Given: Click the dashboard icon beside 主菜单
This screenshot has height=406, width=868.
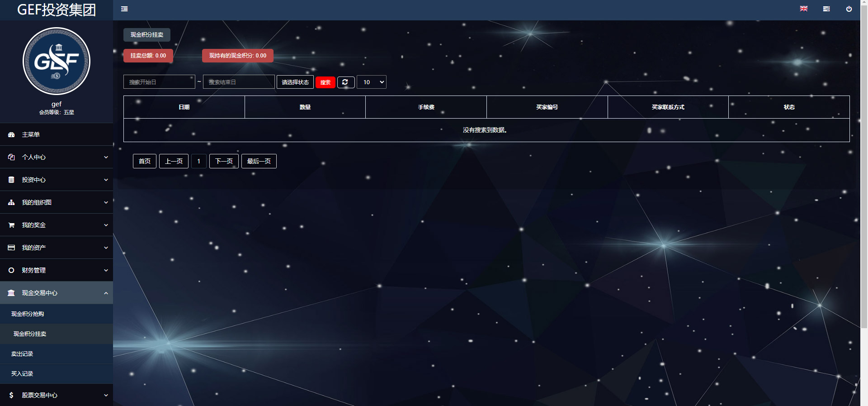Looking at the screenshot, I should (x=11, y=134).
